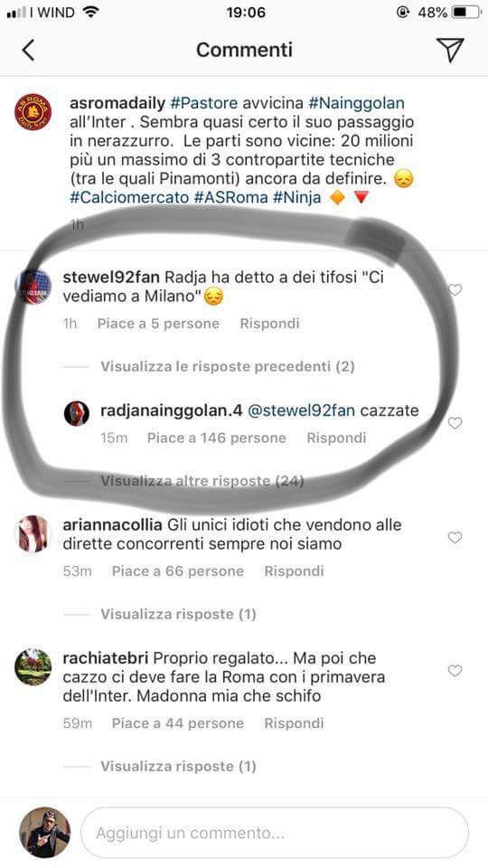Open rachiatebri's profile avatar

point(33,667)
